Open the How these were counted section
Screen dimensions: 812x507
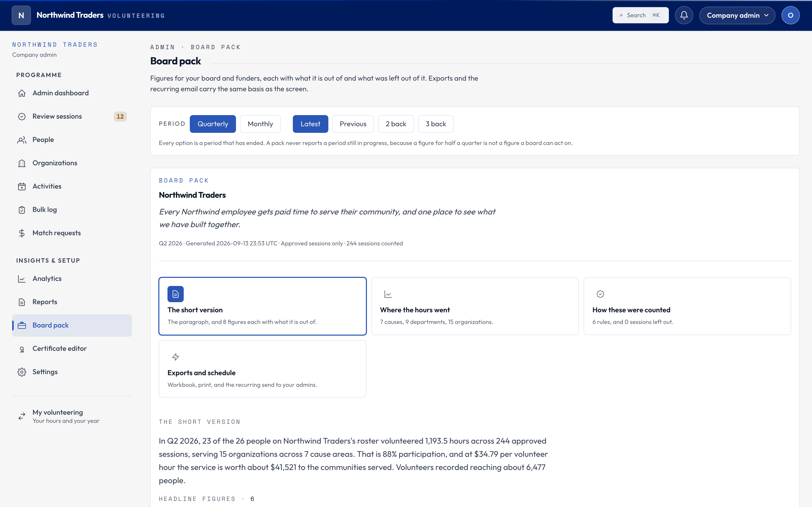pyautogui.click(x=687, y=306)
